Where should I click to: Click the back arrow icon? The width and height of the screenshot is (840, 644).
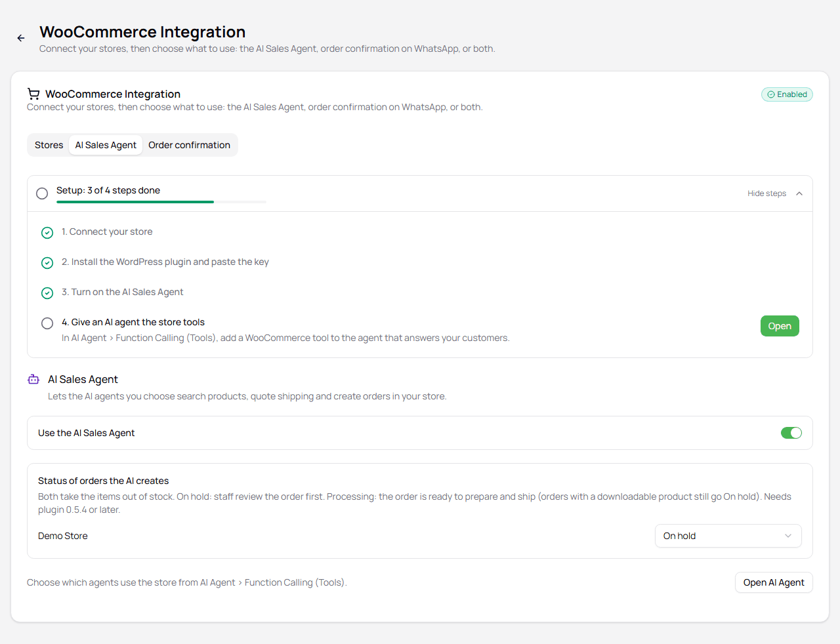click(21, 38)
